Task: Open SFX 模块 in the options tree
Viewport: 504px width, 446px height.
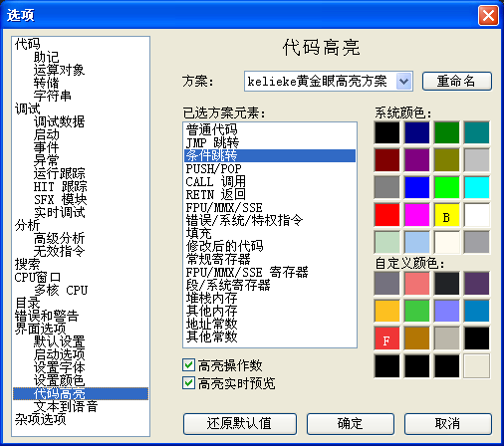Action: pos(60,199)
